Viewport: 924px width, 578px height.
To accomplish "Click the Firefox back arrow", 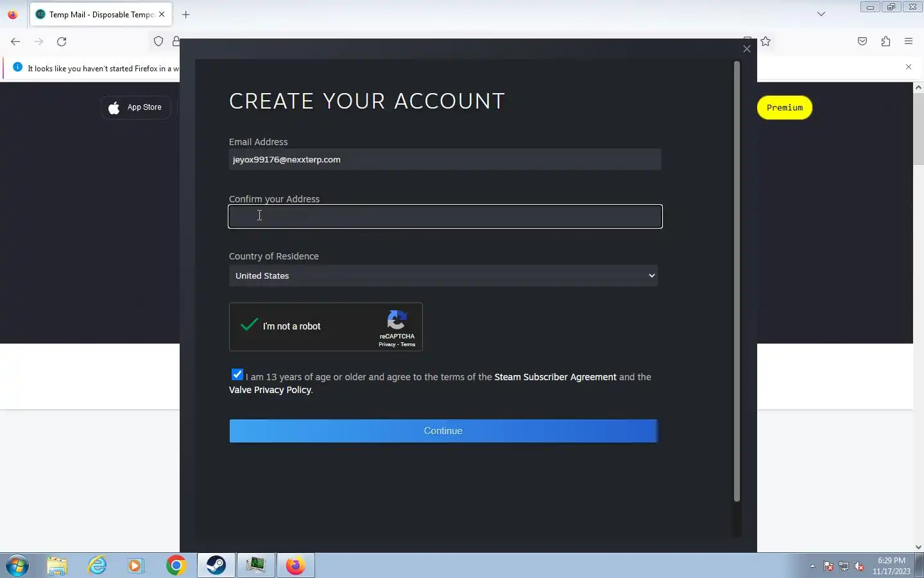I will pos(15,42).
